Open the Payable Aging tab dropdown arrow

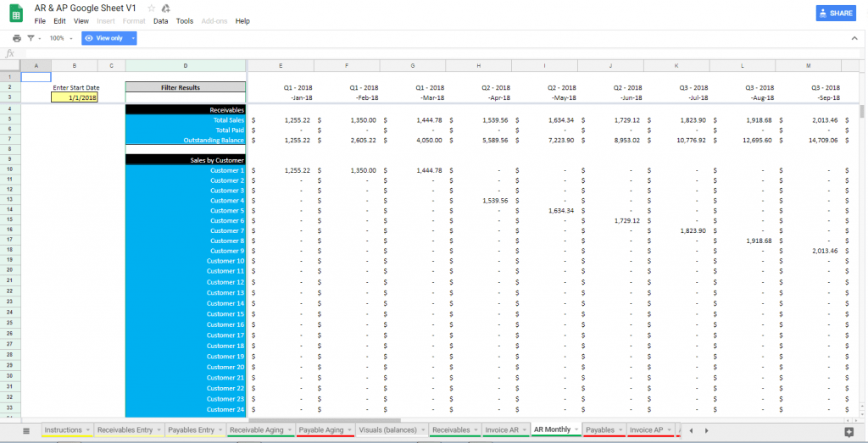(350, 429)
